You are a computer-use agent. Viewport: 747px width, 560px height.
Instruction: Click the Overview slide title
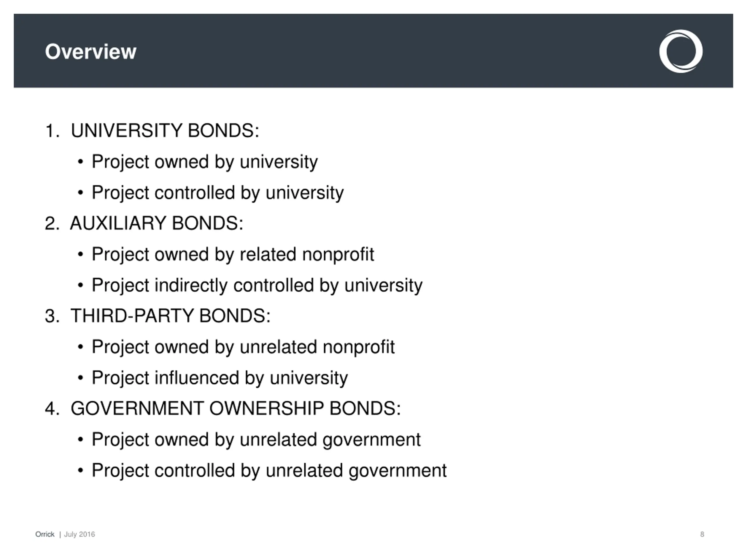coord(90,52)
